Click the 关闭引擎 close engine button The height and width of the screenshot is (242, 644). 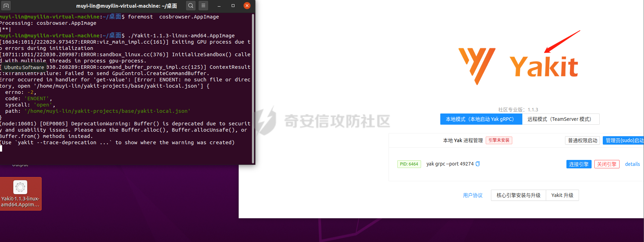click(x=607, y=164)
